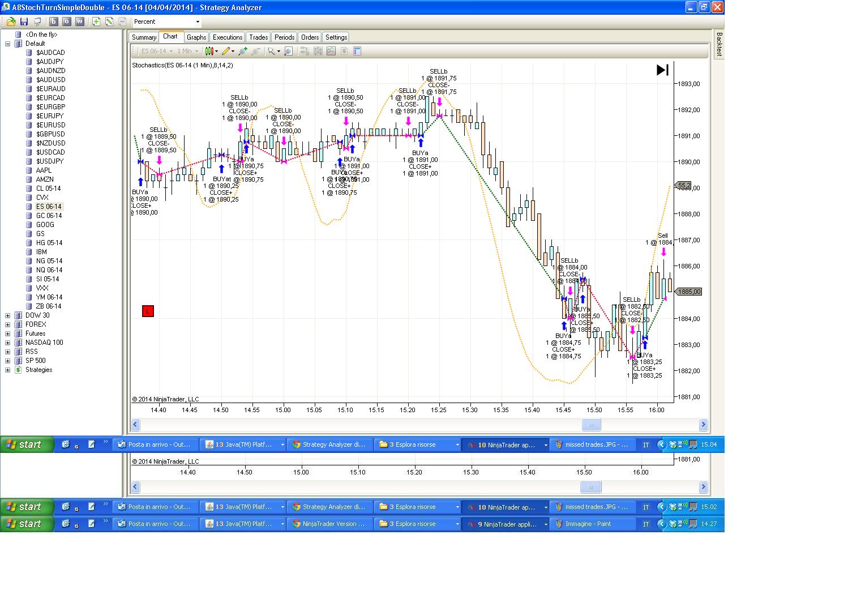Screen dimensions: 848x616
Task: Collapse the Default instrument list
Action: [x=8, y=44]
